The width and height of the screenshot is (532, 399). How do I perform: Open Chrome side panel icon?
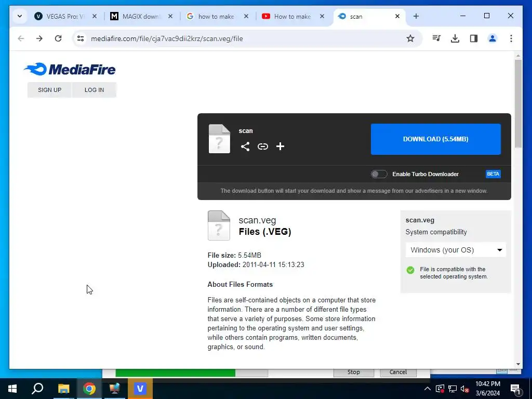pyautogui.click(x=474, y=38)
